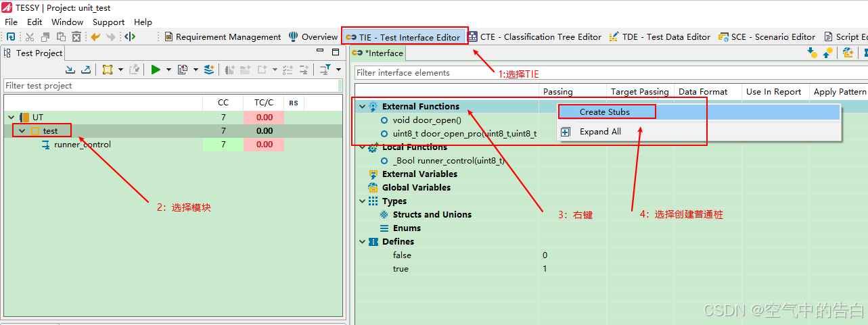Screen dimensions: 868x325
Task: Select the Enums node
Action: pos(407,228)
